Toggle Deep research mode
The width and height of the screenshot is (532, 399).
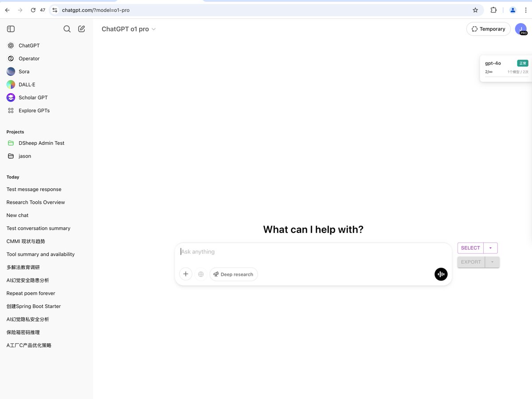point(234,274)
